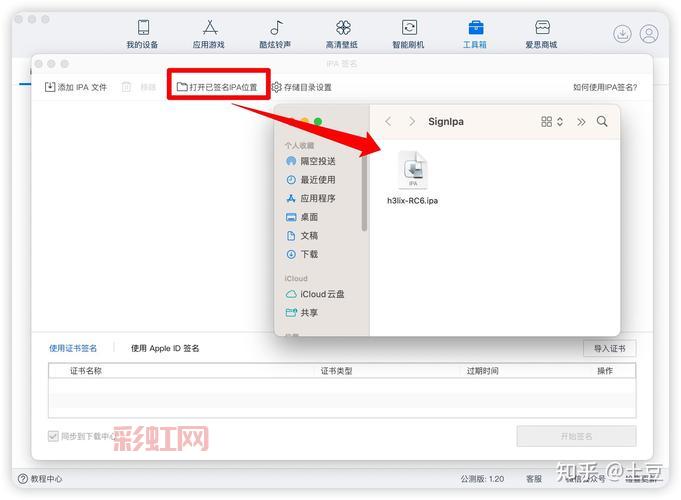681x500 pixels.
Task: Click the trash delete icon in the toolbar
Action: pos(126,87)
